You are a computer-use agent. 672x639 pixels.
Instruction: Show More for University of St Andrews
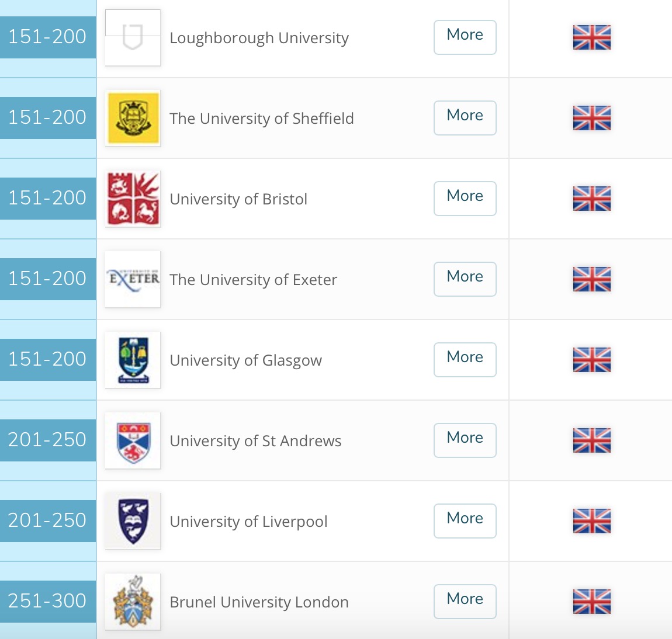coord(465,440)
